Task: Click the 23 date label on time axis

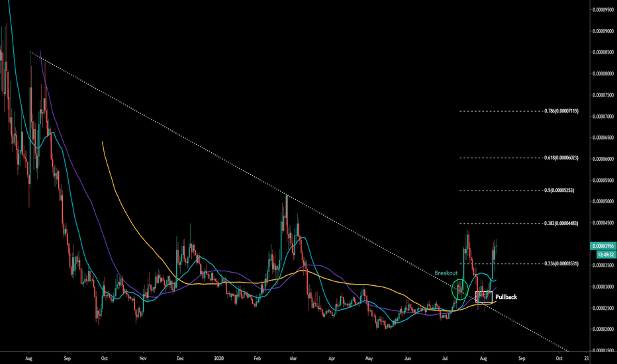Action: tap(587, 359)
